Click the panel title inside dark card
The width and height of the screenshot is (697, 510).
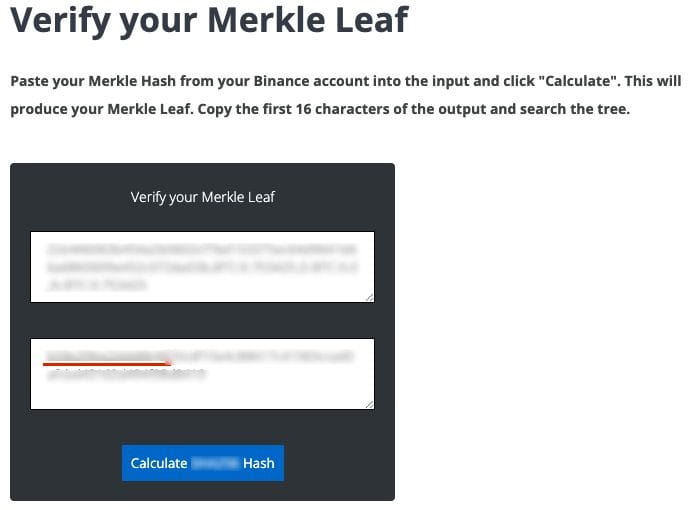(202, 197)
